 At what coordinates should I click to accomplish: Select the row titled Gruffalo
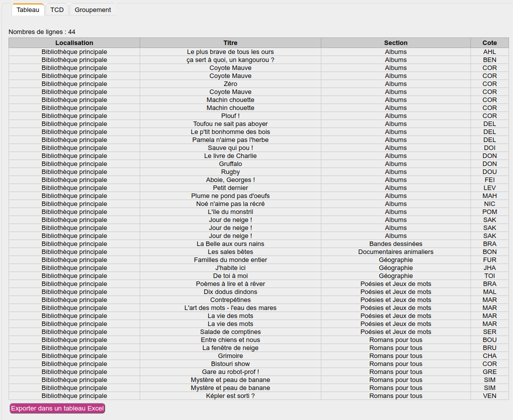click(230, 163)
